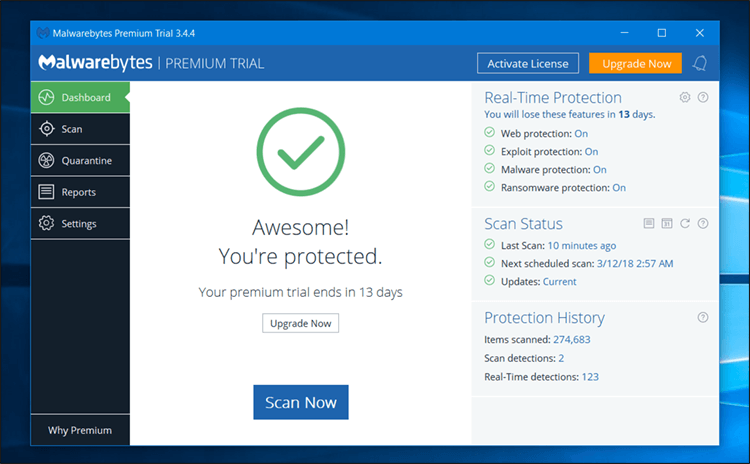
Task: Click the Updates Current link
Action: pos(560,282)
